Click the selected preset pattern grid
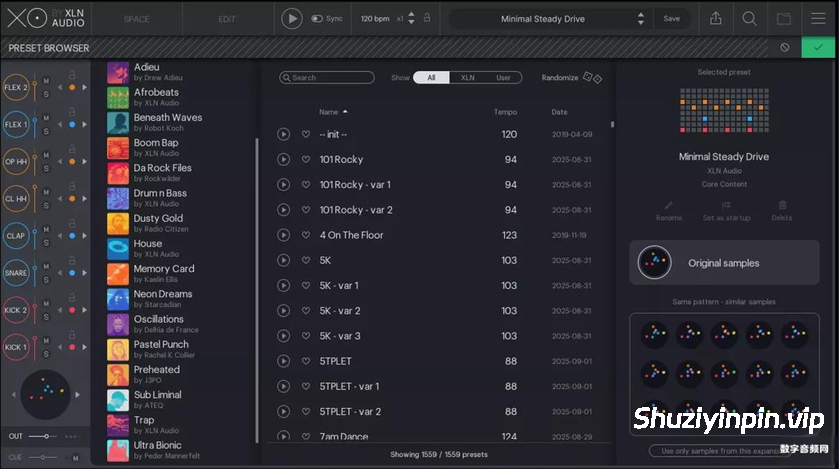Viewport: 839px width, 469px height. 724,110
